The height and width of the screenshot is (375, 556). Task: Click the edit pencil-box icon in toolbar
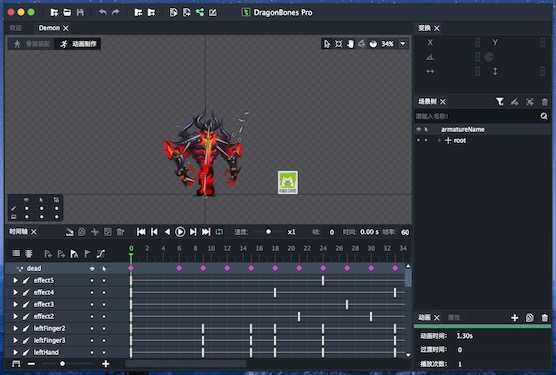[213, 12]
